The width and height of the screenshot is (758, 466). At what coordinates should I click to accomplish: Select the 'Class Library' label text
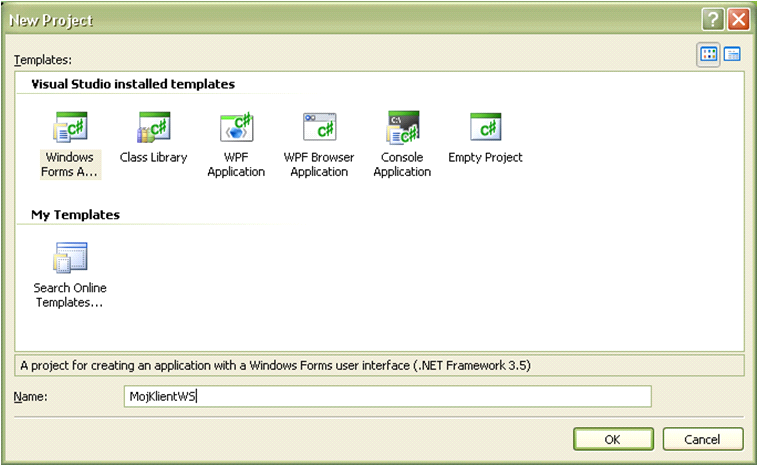(x=154, y=158)
